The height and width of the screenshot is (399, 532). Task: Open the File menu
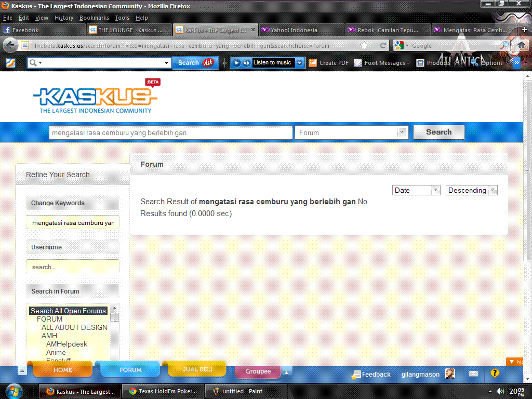click(x=7, y=18)
